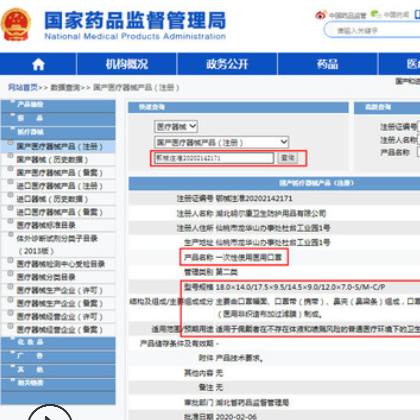Follow the 数据查询 breadcrumb link

65,88
